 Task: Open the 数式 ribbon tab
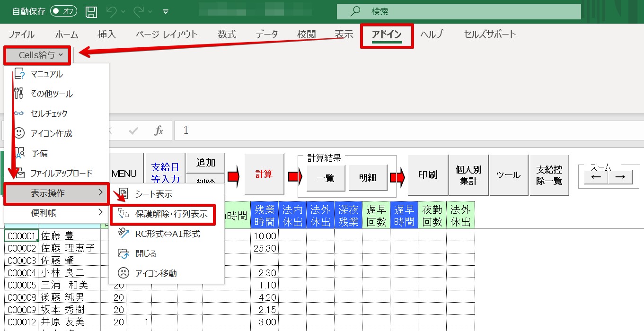tap(227, 35)
